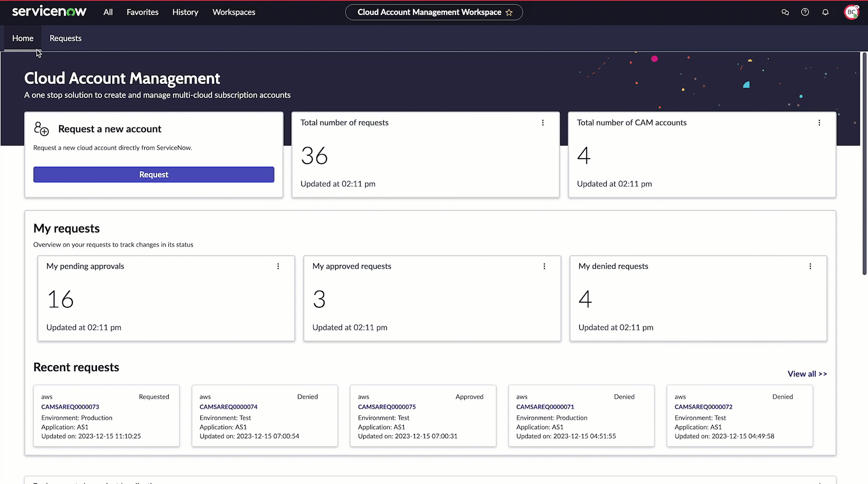This screenshot has width=868, height=484.
Task: Click View all recent requests link
Action: click(807, 374)
